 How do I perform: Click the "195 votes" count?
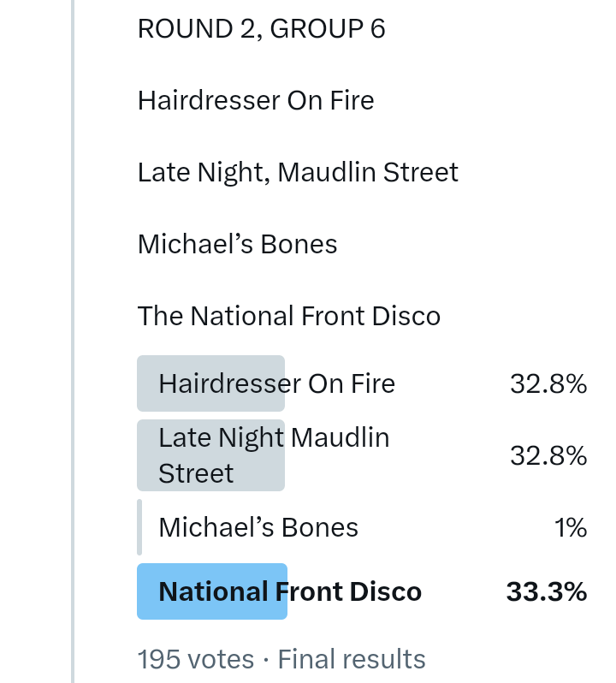[x=196, y=659]
